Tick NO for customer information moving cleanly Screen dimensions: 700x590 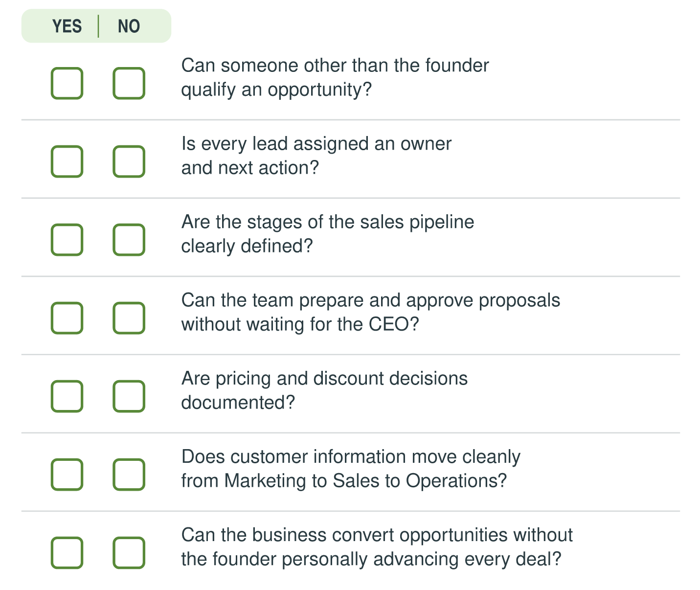coord(129,475)
